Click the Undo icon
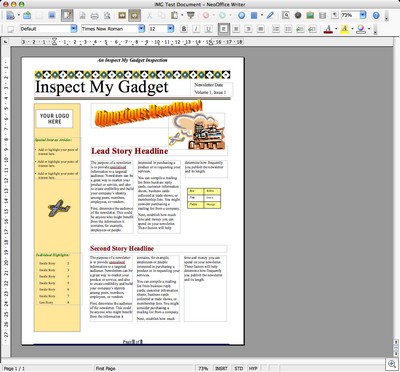 tap(206, 15)
